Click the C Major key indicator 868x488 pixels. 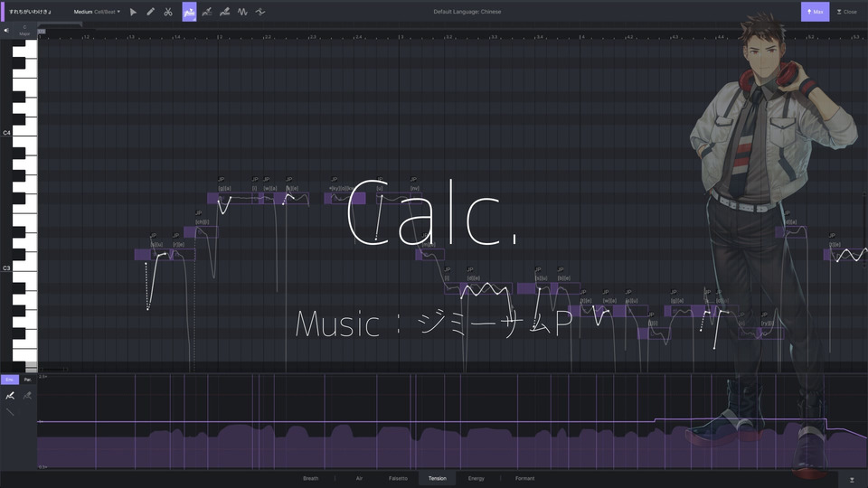pos(24,31)
